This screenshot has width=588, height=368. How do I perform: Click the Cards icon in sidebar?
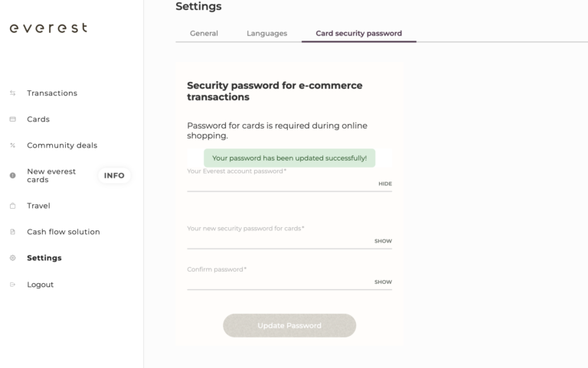12,119
